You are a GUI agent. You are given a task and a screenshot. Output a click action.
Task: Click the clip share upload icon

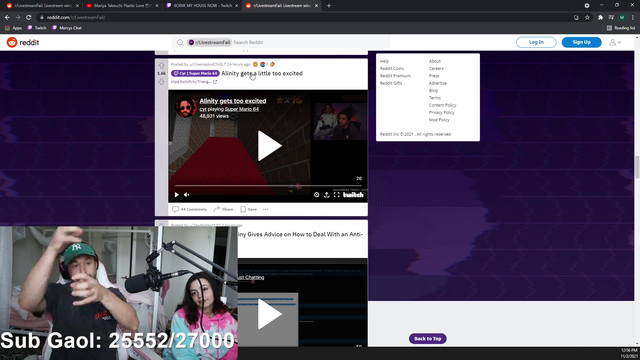tap(327, 195)
